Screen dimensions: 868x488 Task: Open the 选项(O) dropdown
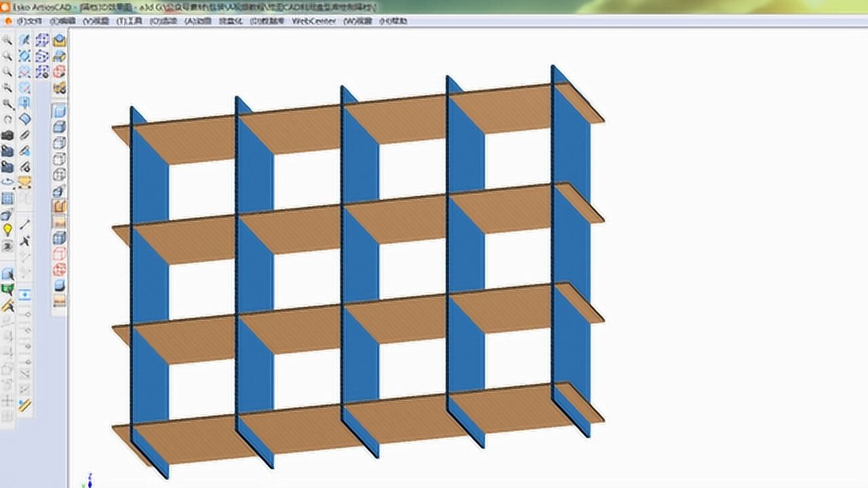[x=159, y=21]
